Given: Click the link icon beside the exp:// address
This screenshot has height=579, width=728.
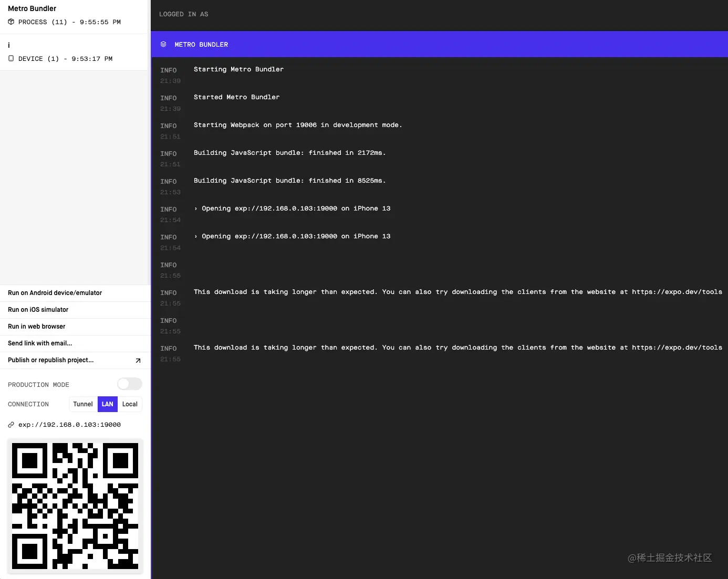Looking at the screenshot, I should pos(11,425).
